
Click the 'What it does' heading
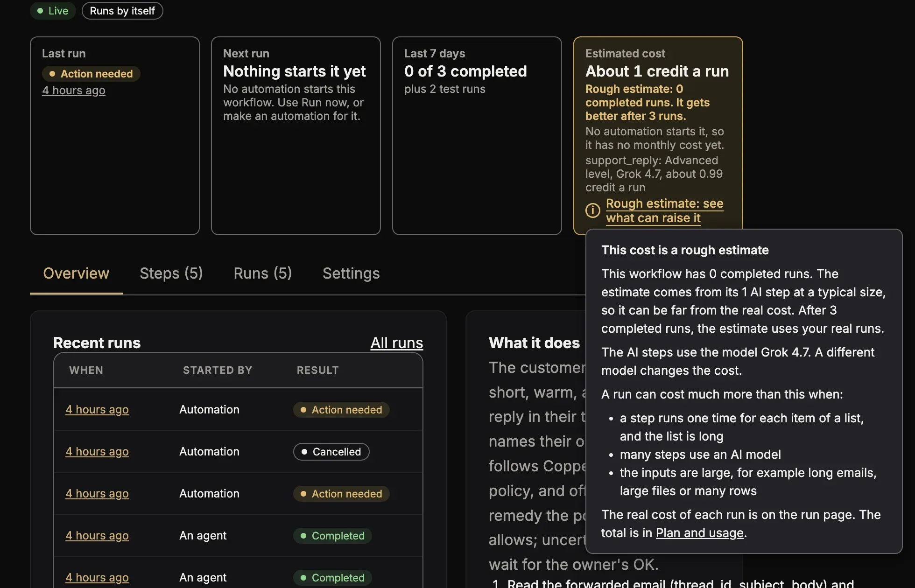[x=535, y=343]
